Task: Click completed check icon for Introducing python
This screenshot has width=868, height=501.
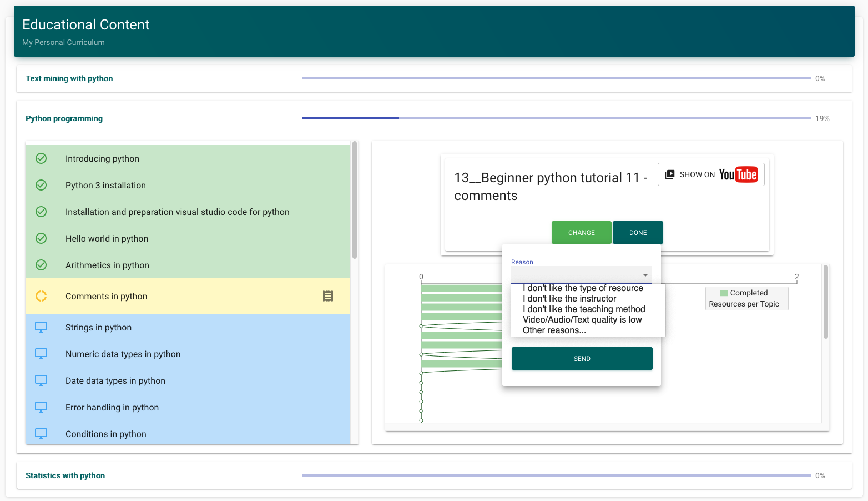Action: coord(41,158)
